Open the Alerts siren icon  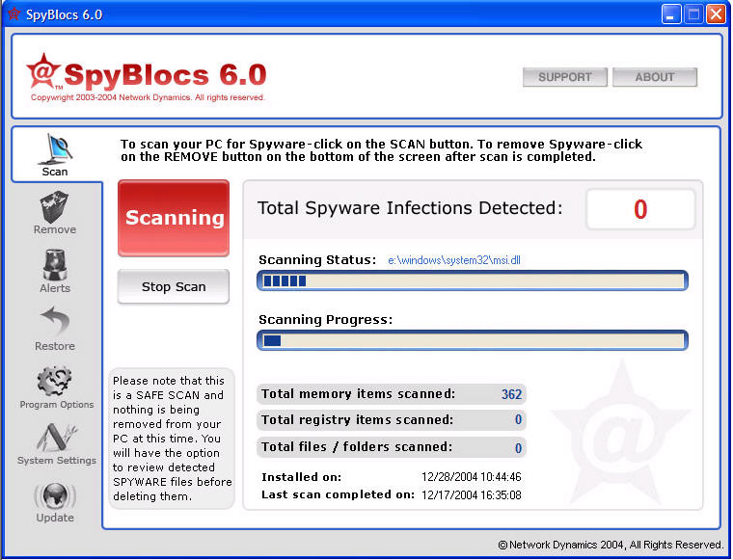(x=55, y=264)
